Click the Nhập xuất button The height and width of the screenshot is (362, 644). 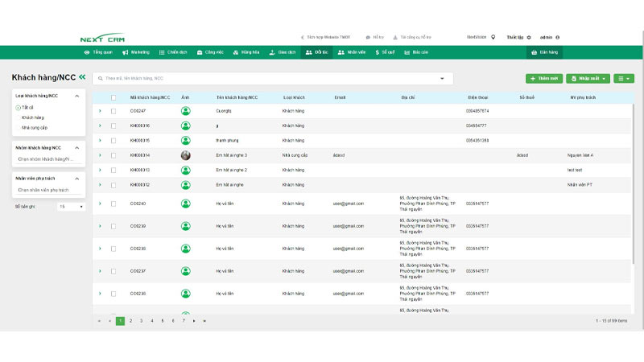point(588,79)
